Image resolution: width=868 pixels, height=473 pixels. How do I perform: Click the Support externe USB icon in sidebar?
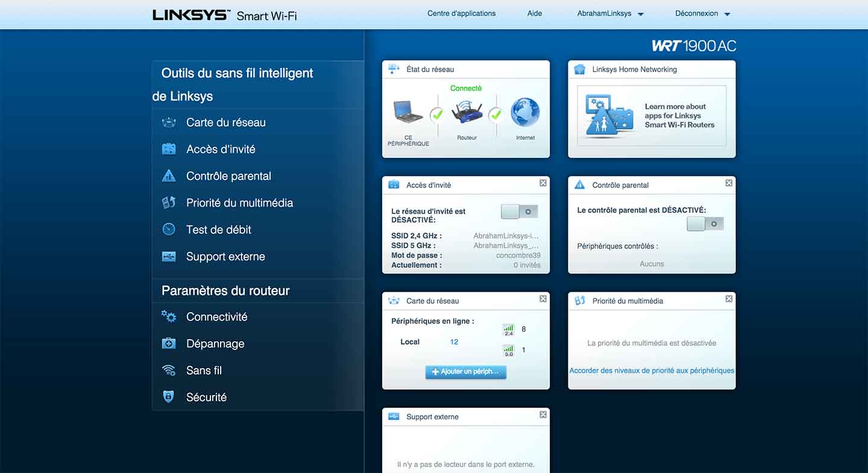[169, 257]
